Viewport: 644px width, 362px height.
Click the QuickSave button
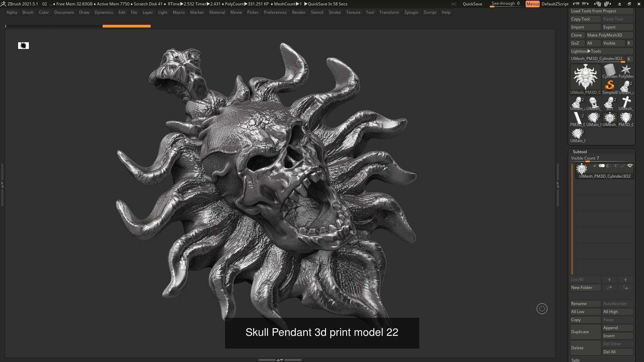pos(472,4)
